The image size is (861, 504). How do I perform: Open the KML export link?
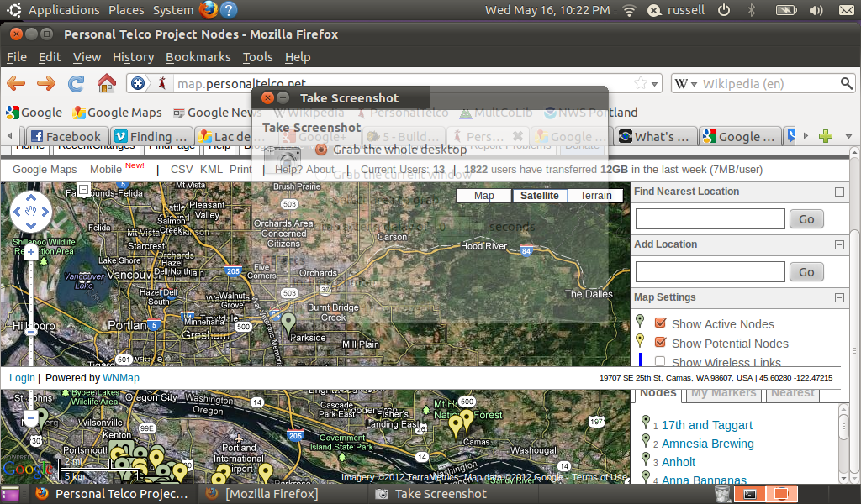(211, 170)
